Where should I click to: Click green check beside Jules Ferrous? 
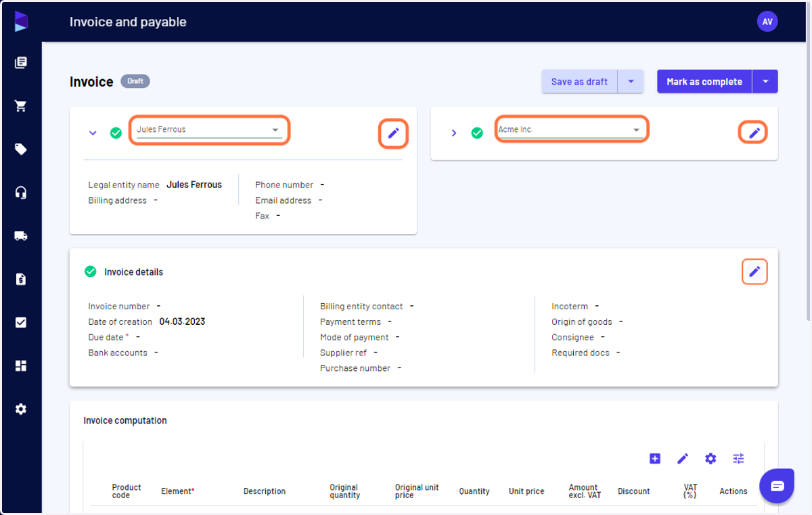(x=116, y=133)
